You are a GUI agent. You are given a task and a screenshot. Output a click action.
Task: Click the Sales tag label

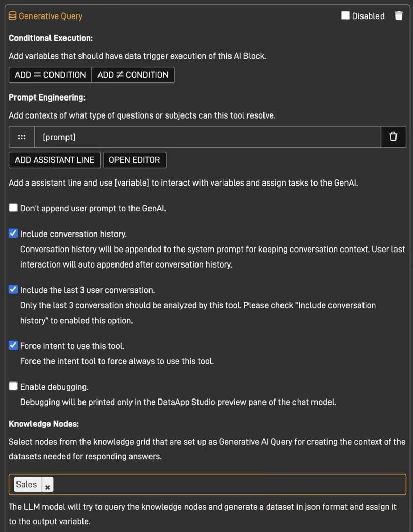(x=26, y=485)
